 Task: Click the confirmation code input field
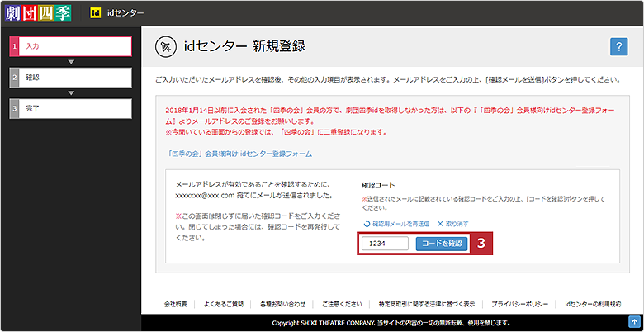pyautogui.click(x=385, y=244)
